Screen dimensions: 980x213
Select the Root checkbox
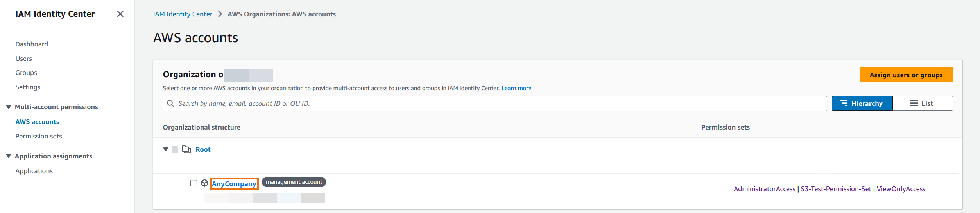pos(175,149)
